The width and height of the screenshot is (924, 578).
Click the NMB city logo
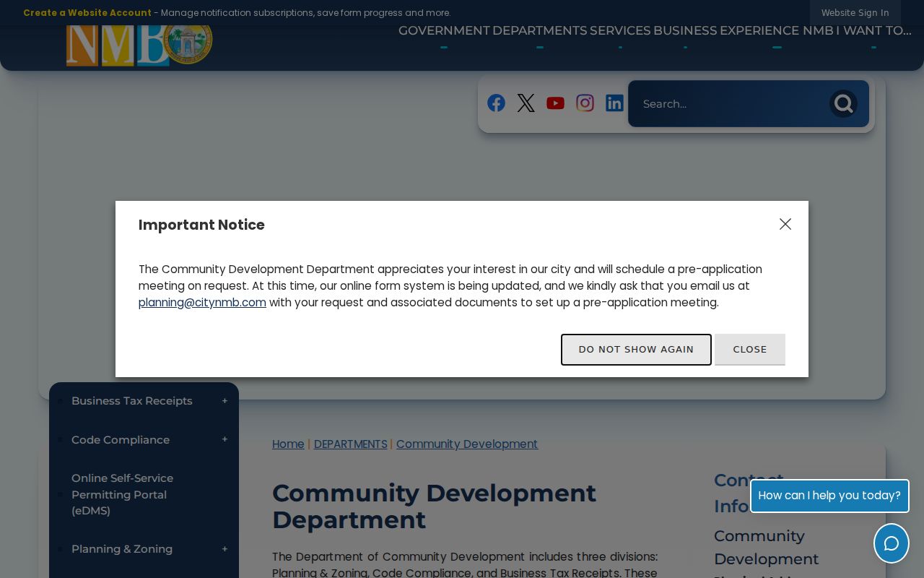click(x=139, y=43)
